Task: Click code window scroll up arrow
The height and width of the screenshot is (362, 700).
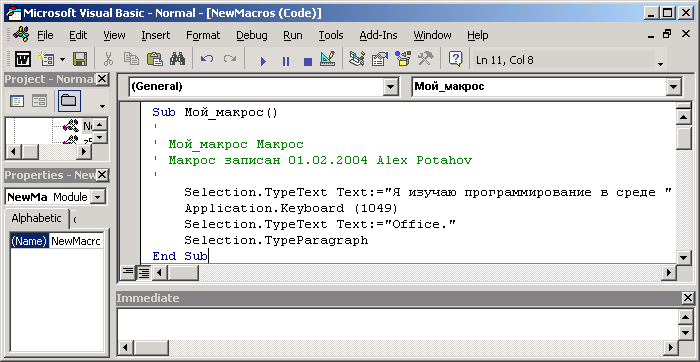Action: [683, 117]
